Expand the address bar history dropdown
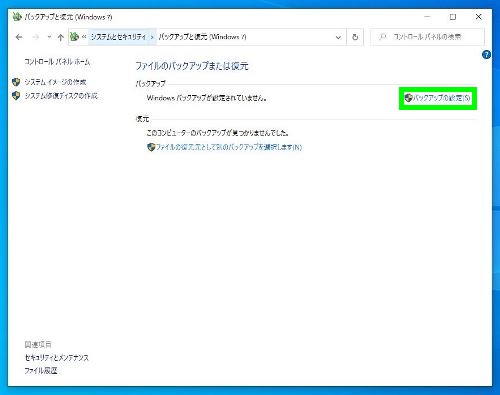Screen dimensions: 500x395 (x=338, y=37)
